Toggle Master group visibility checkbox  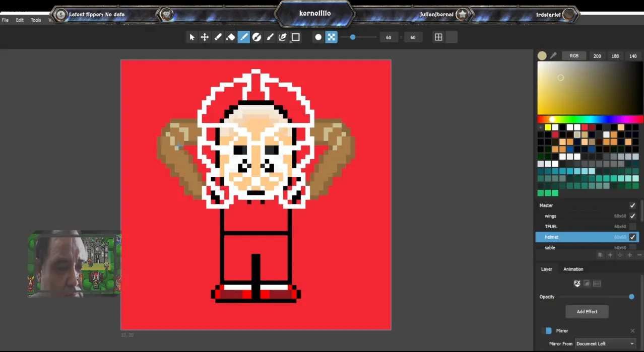tap(632, 205)
